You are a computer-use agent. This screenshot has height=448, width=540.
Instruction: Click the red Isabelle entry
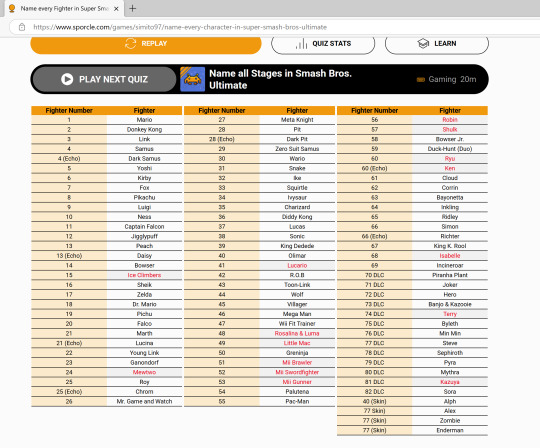pyautogui.click(x=450, y=256)
